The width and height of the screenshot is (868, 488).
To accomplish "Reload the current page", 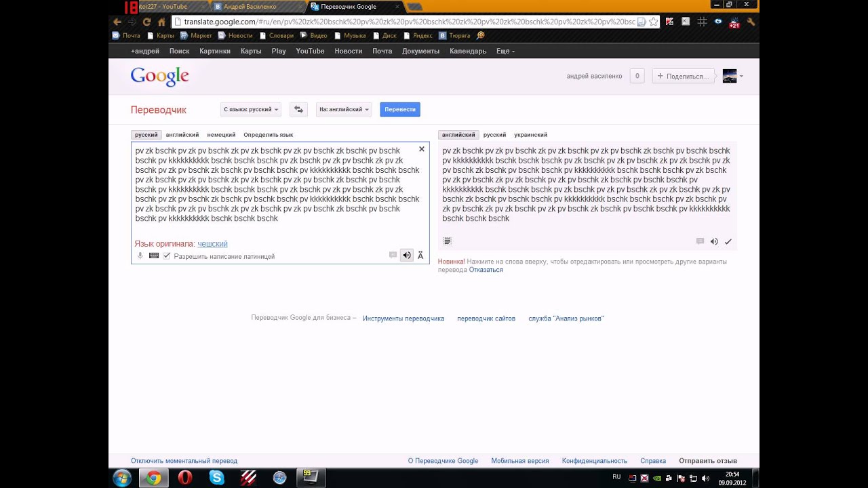I will point(146,22).
